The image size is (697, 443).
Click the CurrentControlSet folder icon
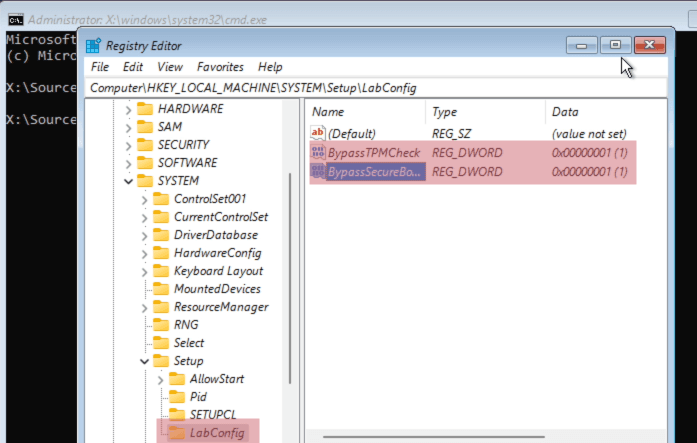tap(161, 217)
